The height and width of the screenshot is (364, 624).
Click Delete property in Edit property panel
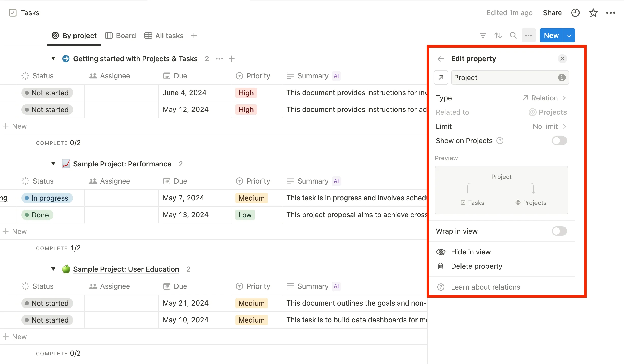(477, 266)
